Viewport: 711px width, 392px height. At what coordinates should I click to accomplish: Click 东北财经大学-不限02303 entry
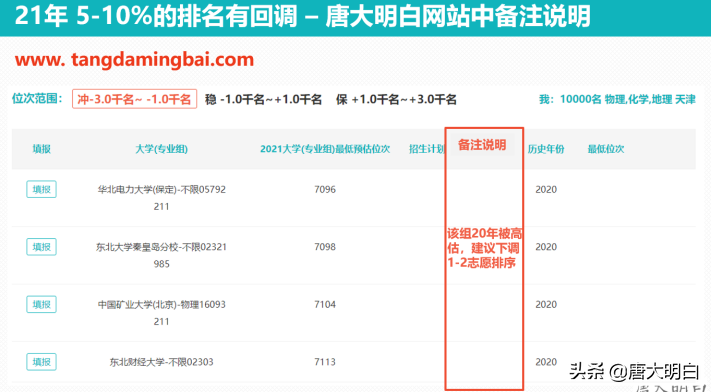[161, 362]
